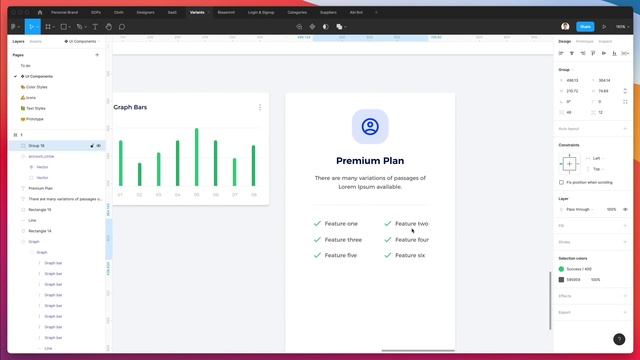Add a Fill with plus
The height and width of the screenshot is (360, 640).
(x=625, y=226)
